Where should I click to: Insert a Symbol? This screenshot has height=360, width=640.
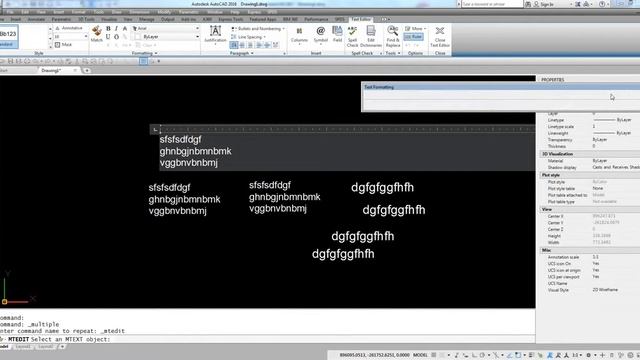tap(320, 35)
